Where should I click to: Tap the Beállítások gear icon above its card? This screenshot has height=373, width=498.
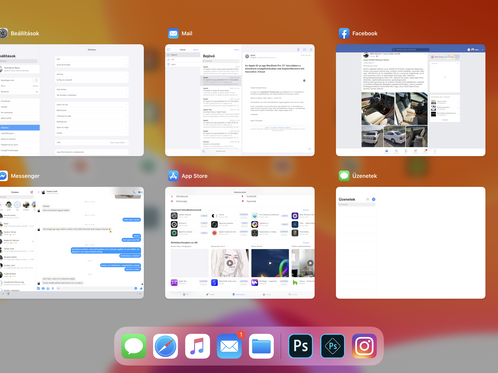click(3, 33)
